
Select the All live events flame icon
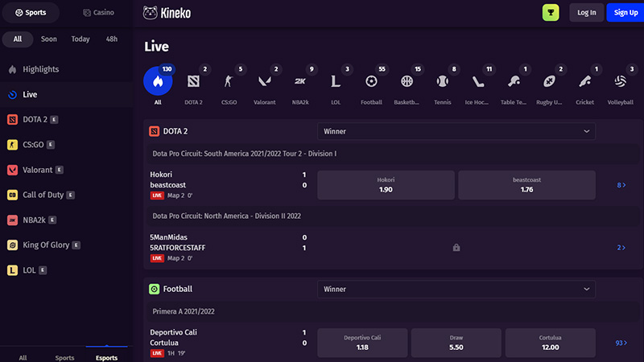158,81
